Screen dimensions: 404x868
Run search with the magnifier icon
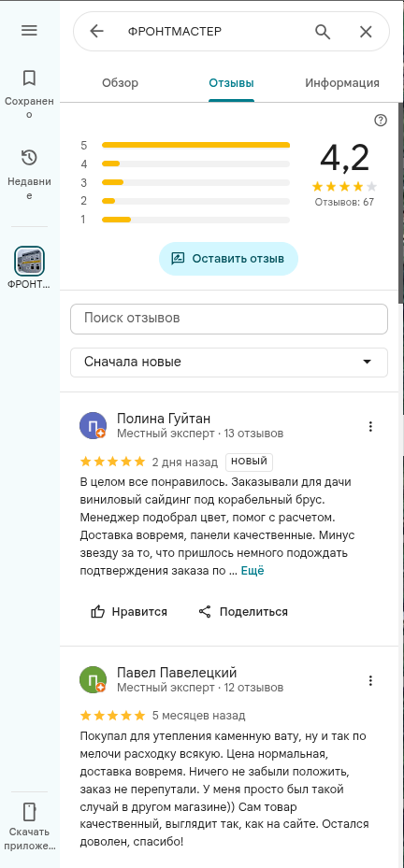point(323,32)
